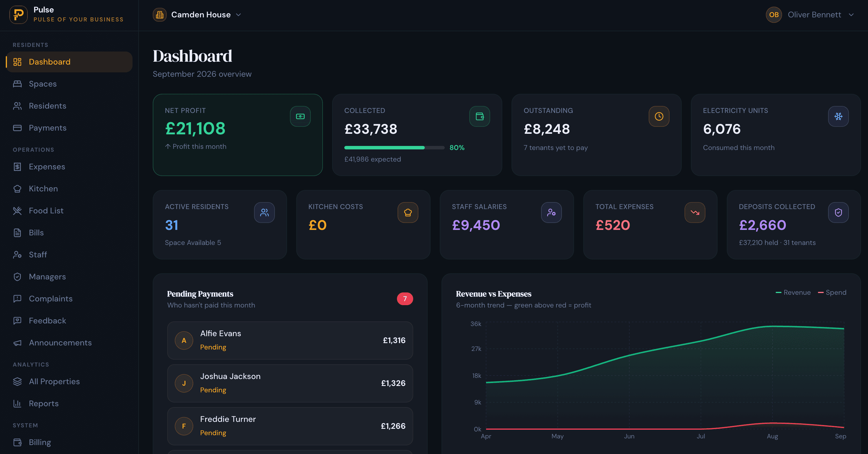Screen dimensions: 868x454
Task: Click the Collected wallet icon
Action: (x=479, y=116)
